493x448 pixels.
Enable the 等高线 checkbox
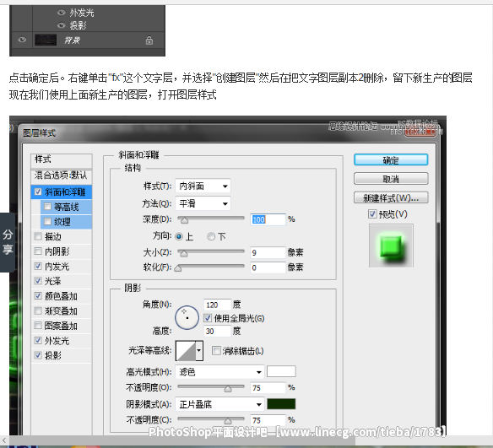tap(47, 207)
